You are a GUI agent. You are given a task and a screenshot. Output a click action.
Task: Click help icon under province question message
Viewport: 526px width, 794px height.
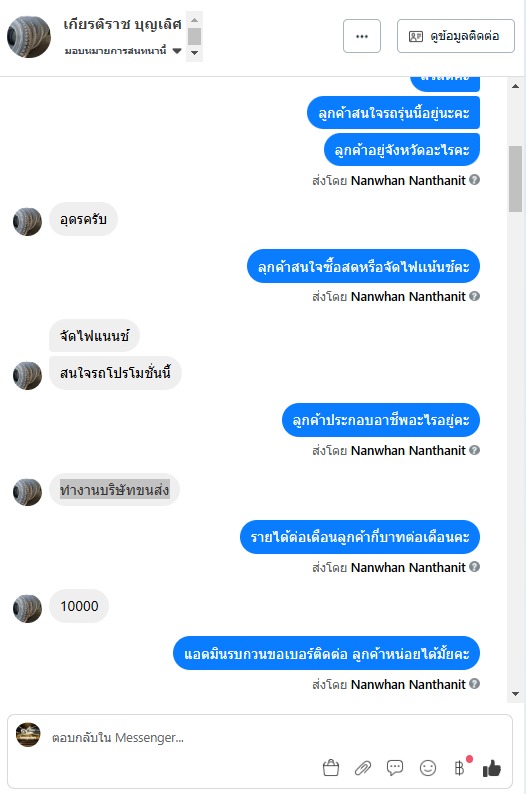click(474, 179)
